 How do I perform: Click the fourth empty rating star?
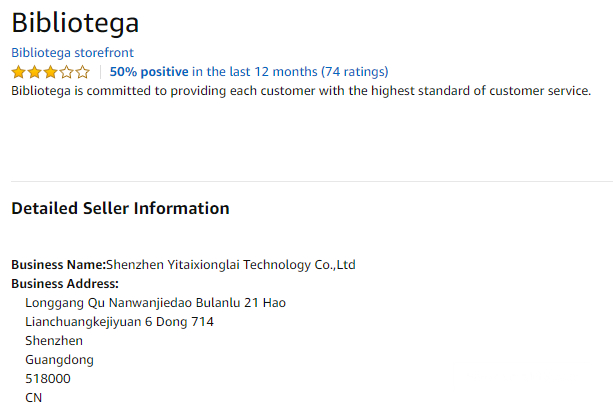coord(66,72)
